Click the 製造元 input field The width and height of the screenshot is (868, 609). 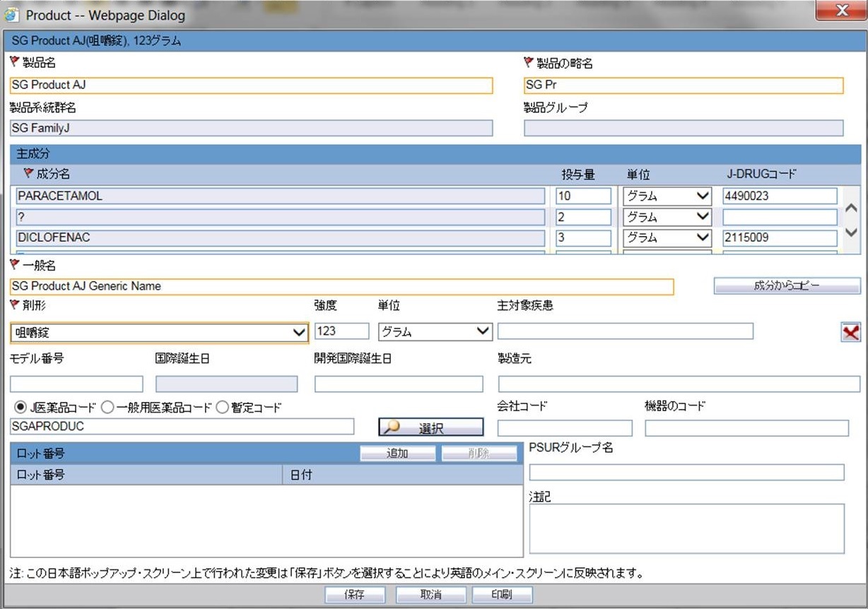tap(679, 384)
